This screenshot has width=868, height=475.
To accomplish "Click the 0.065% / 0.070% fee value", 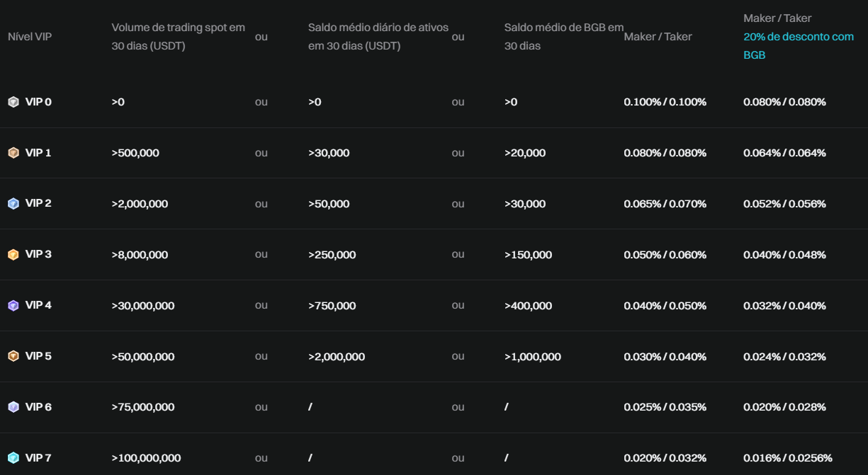I will [665, 204].
